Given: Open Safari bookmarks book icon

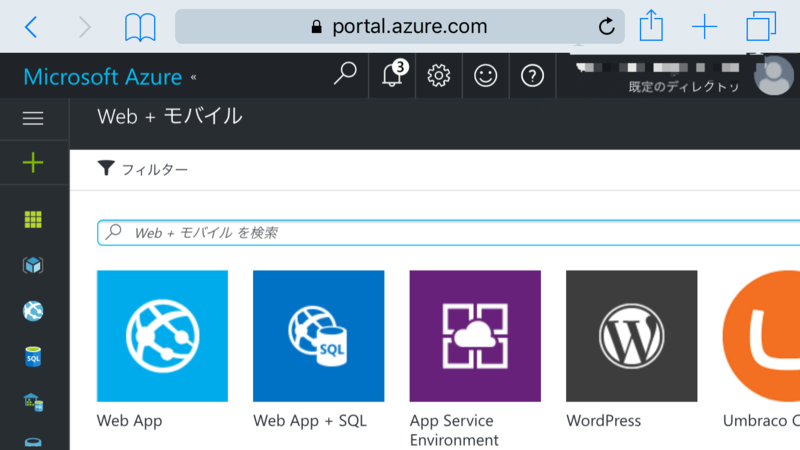Looking at the screenshot, I should pos(140,27).
